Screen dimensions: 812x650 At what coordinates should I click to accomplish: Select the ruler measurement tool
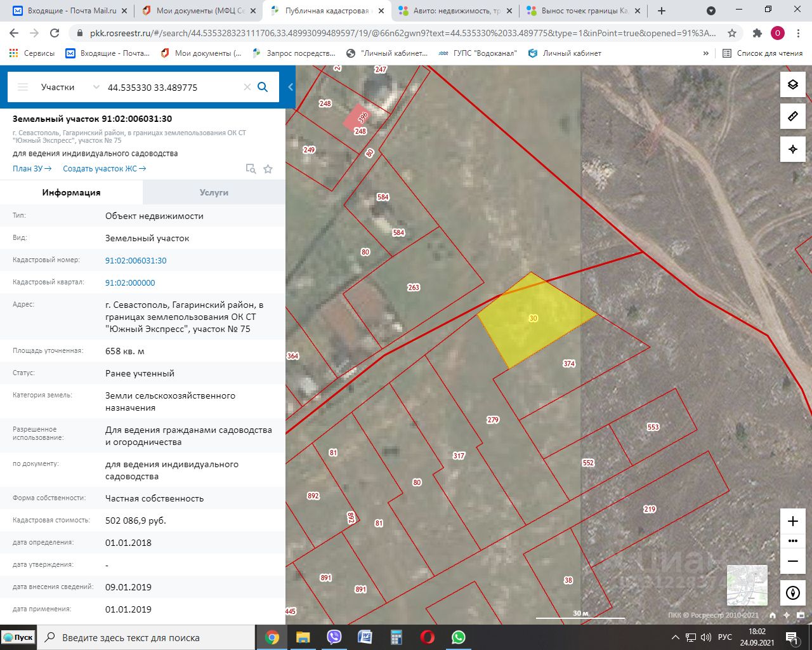pos(792,117)
